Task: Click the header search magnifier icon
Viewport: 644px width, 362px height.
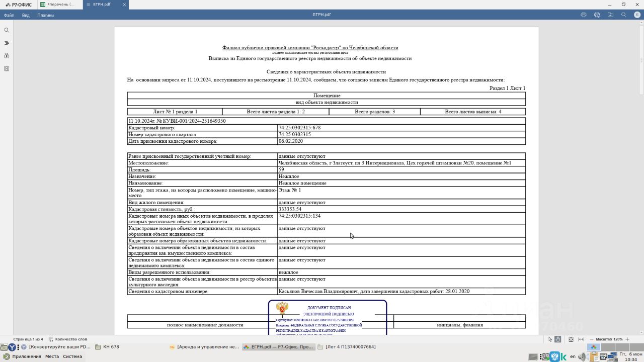Action: 624,15
